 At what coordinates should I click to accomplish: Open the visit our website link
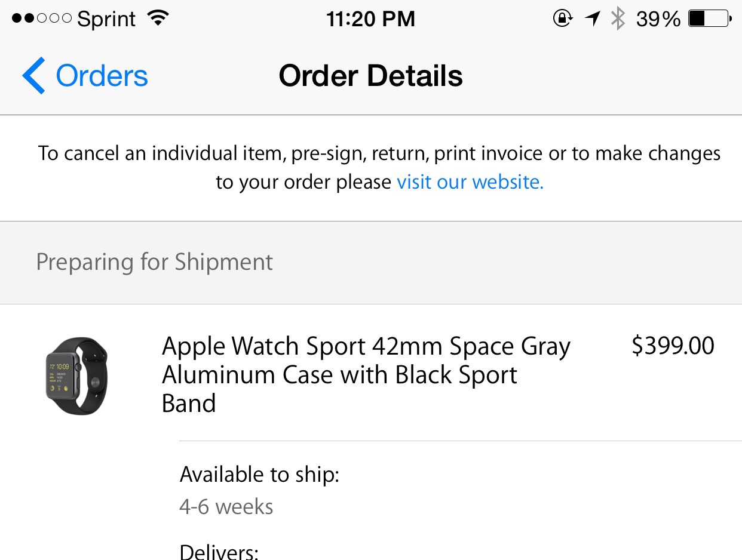(470, 182)
